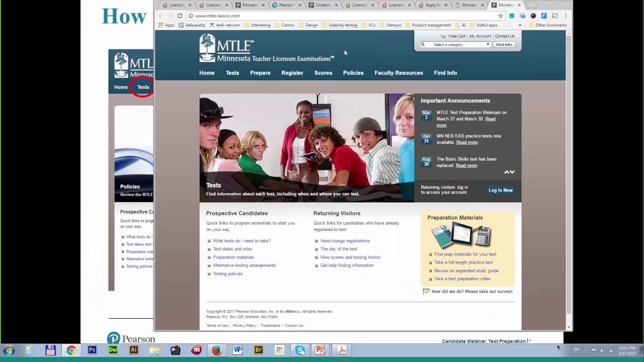The image size is (644, 362).
Task: Open Faculty Resources navigation item
Action: click(x=398, y=73)
